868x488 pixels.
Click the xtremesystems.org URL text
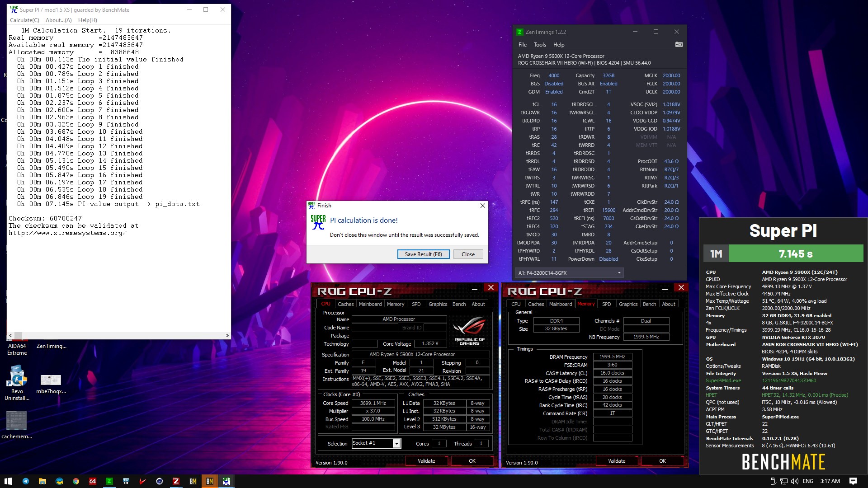(67, 233)
